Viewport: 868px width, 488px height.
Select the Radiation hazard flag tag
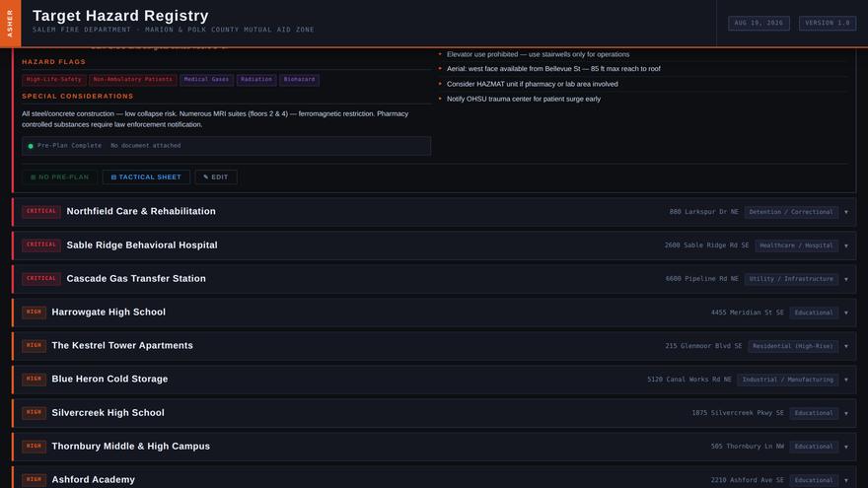(x=256, y=80)
